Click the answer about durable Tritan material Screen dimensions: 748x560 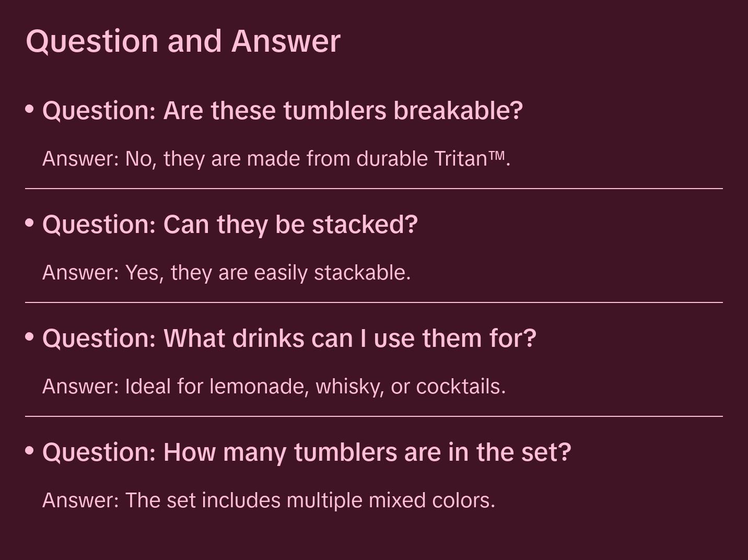coord(276,159)
